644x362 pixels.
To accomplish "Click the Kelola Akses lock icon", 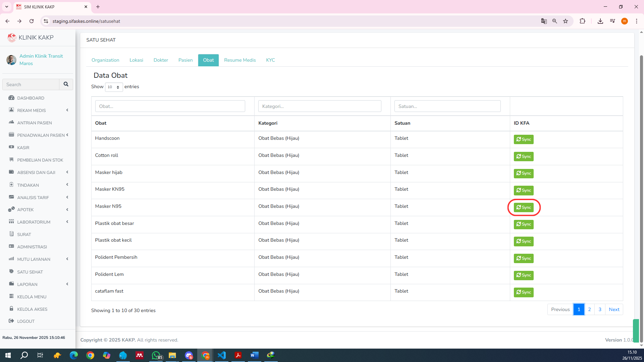I will tap(11, 309).
